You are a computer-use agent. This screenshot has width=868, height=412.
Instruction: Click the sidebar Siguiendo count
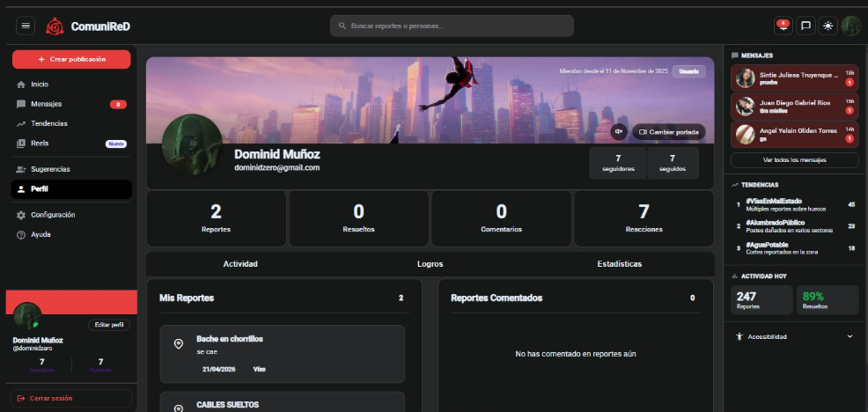click(x=100, y=365)
